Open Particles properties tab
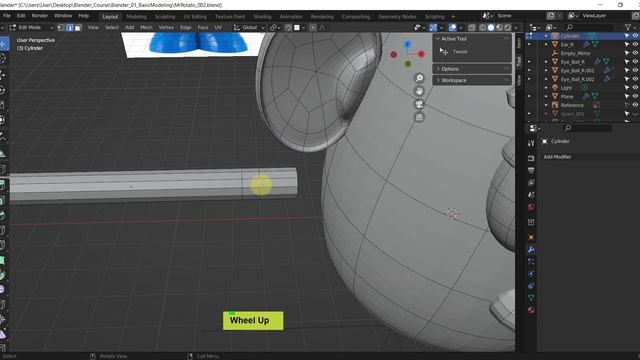The width and height of the screenshot is (640, 360). click(x=531, y=261)
